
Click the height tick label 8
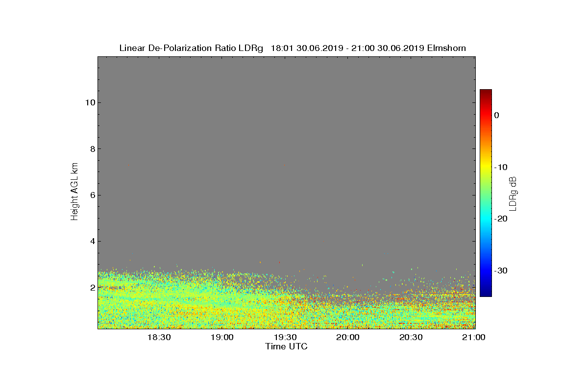point(92,149)
